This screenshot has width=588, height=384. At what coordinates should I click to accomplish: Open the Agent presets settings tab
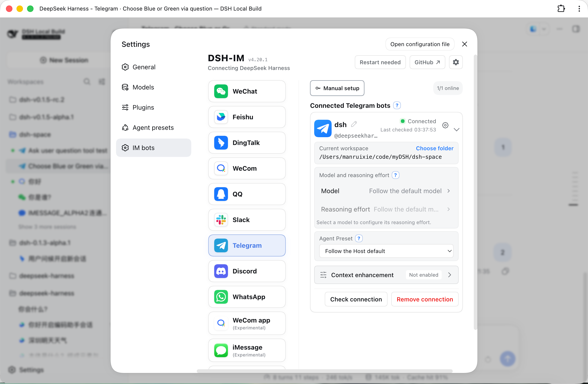pos(153,128)
